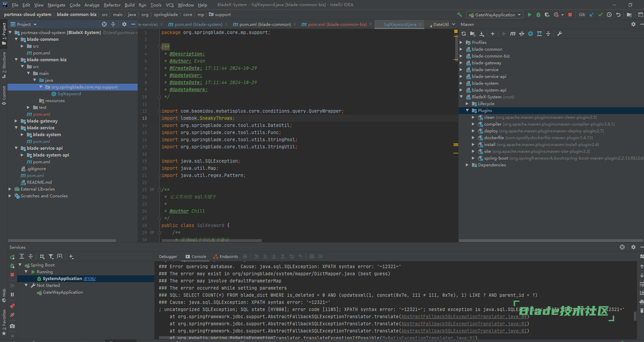Update project via Git blue arrow
The image size is (644, 342).
coord(592,15)
